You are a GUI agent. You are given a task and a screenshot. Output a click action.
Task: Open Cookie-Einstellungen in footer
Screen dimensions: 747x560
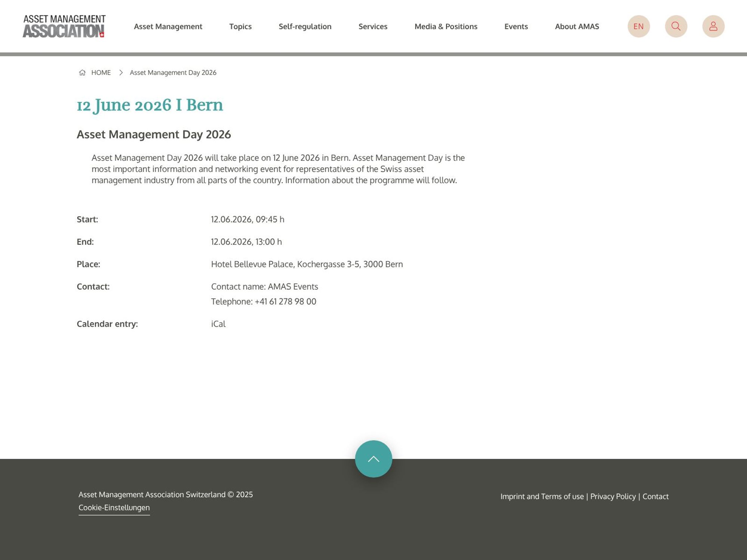(114, 508)
